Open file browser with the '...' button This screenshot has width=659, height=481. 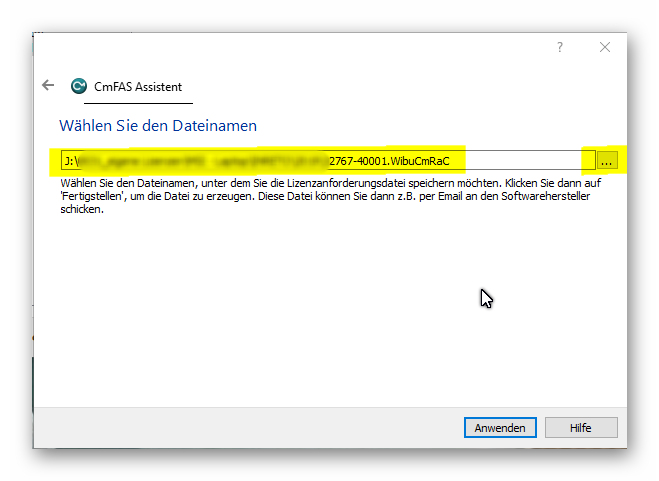tap(608, 160)
